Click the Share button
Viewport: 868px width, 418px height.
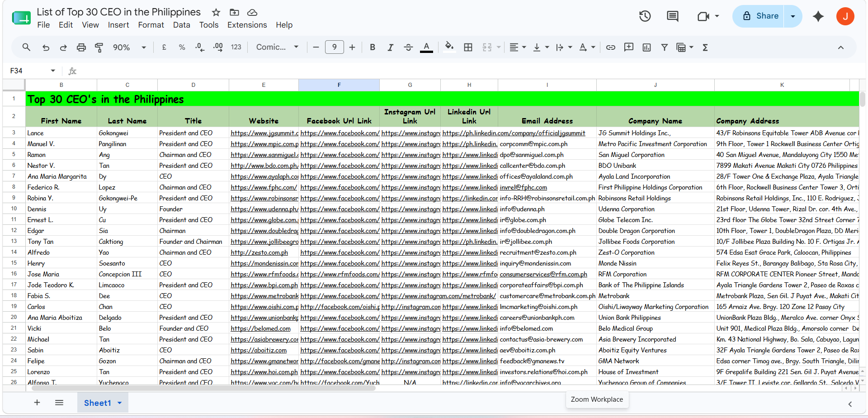[760, 16]
